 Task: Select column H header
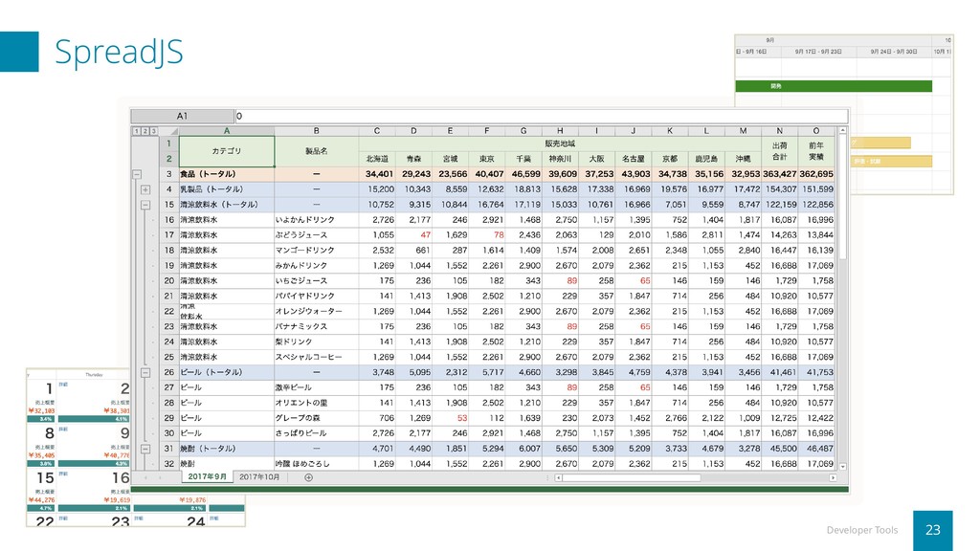560,131
